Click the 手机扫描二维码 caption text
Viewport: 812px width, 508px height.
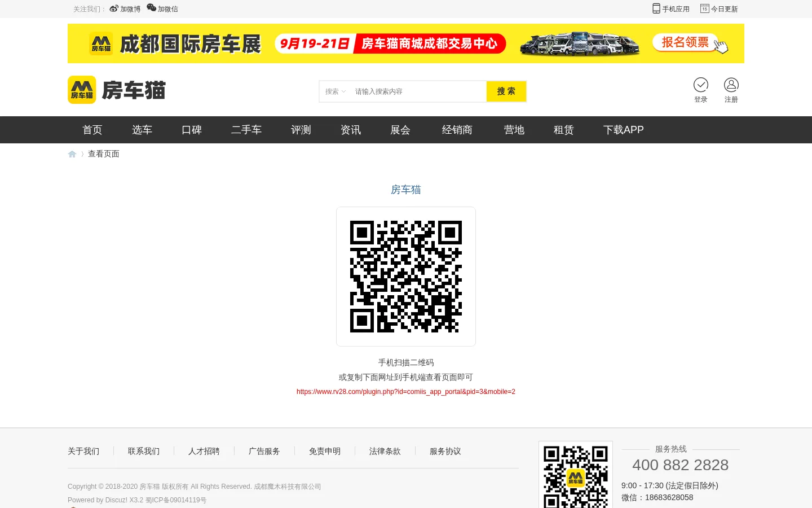406,362
